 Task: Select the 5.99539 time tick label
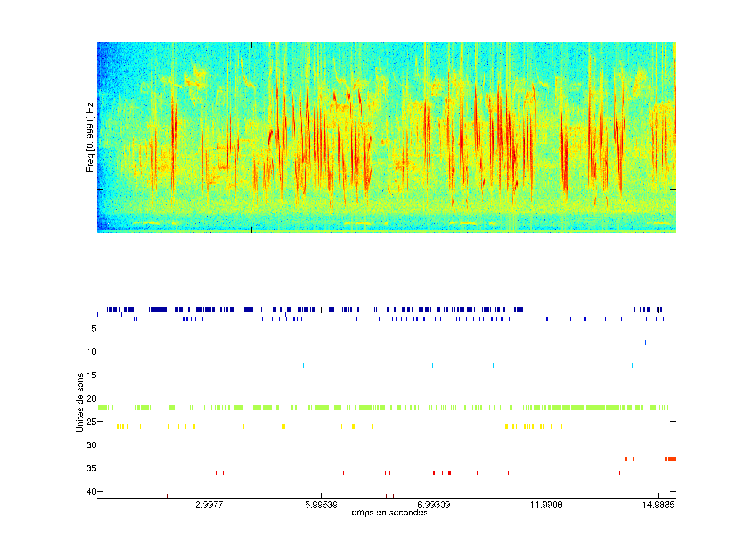click(321, 505)
